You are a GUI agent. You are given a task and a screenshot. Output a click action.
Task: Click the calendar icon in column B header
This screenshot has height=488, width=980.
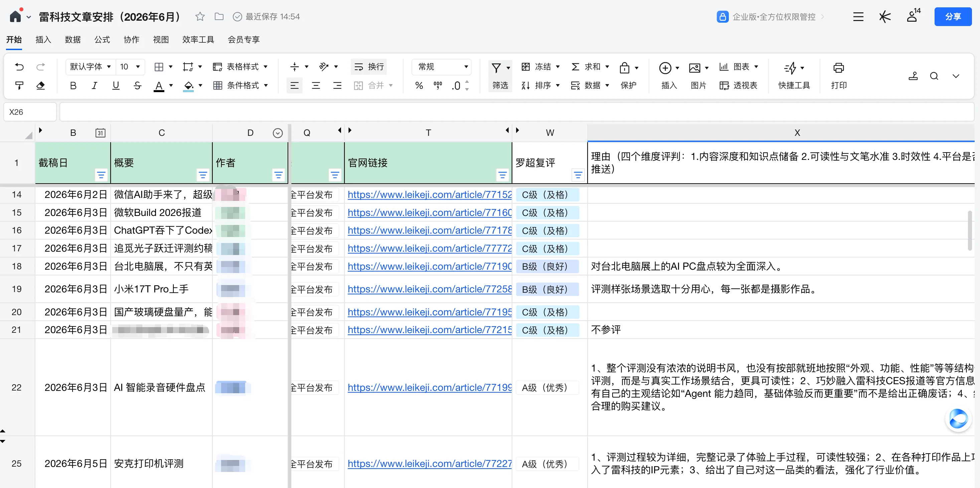pyautogui.click(x=101, y=133)
